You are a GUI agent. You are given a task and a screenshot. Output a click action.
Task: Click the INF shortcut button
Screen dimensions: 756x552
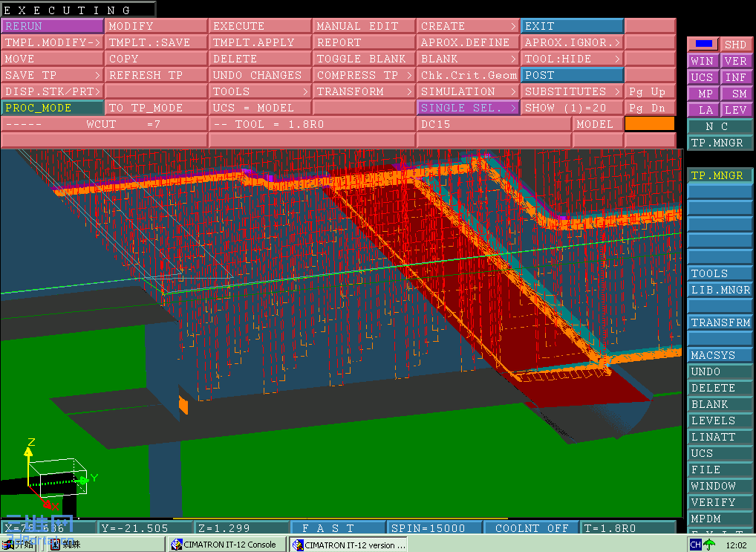tap(736, 77)
